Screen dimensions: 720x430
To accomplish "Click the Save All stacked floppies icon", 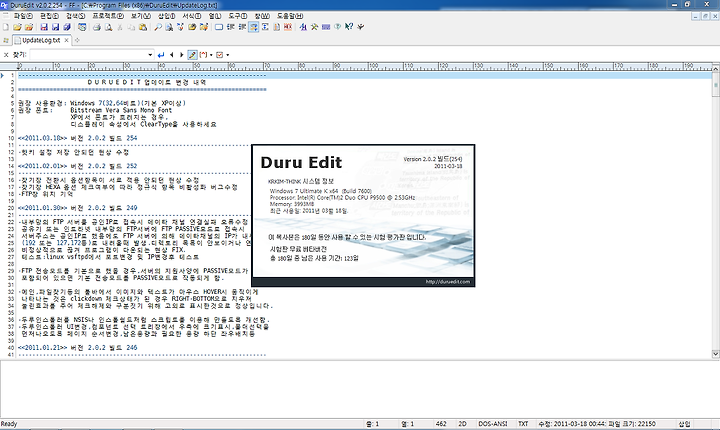I will [x=67, y=27].
